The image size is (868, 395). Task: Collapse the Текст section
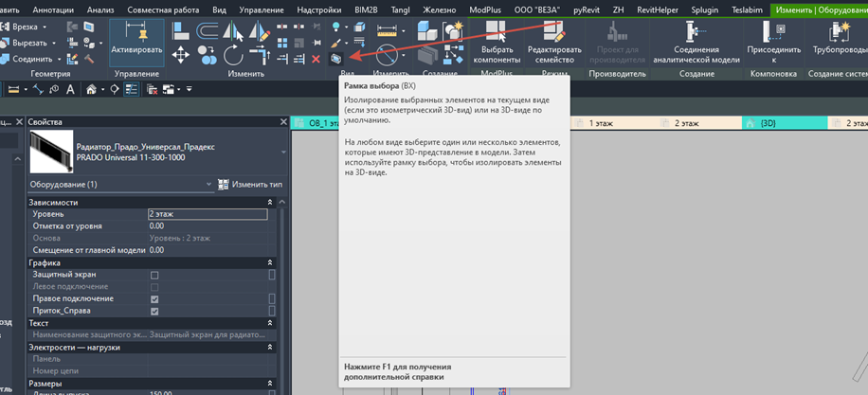tap(270, 323)
